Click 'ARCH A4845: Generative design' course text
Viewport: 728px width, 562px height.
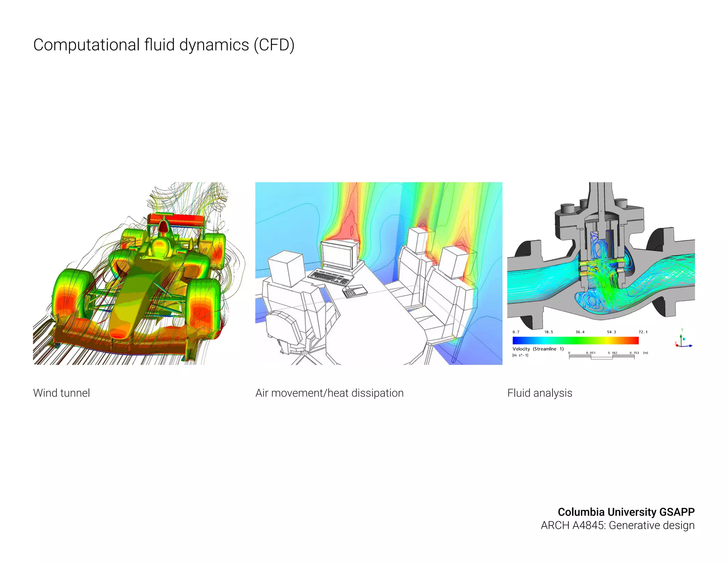click(x=617, y=525)
